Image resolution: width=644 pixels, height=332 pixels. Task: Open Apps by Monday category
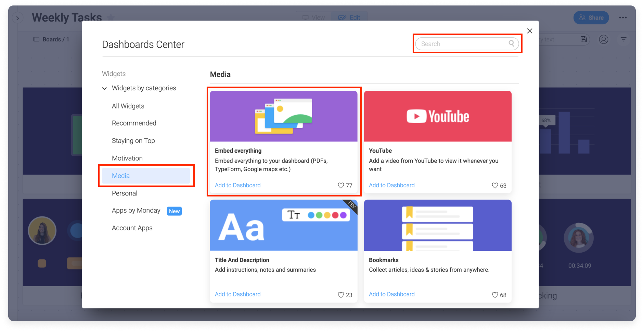pos(136,210)
